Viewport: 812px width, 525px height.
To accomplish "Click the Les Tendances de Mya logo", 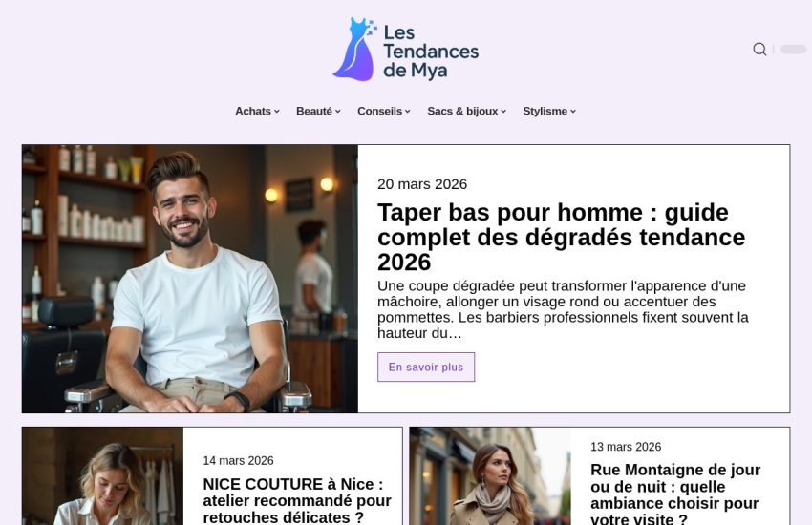I will (x=405, y=50).
